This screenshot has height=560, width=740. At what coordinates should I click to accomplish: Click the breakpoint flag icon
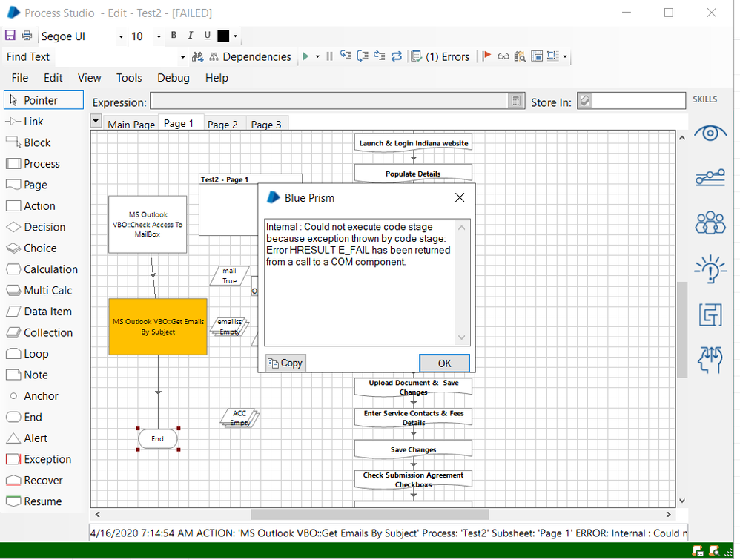(486, 56)
